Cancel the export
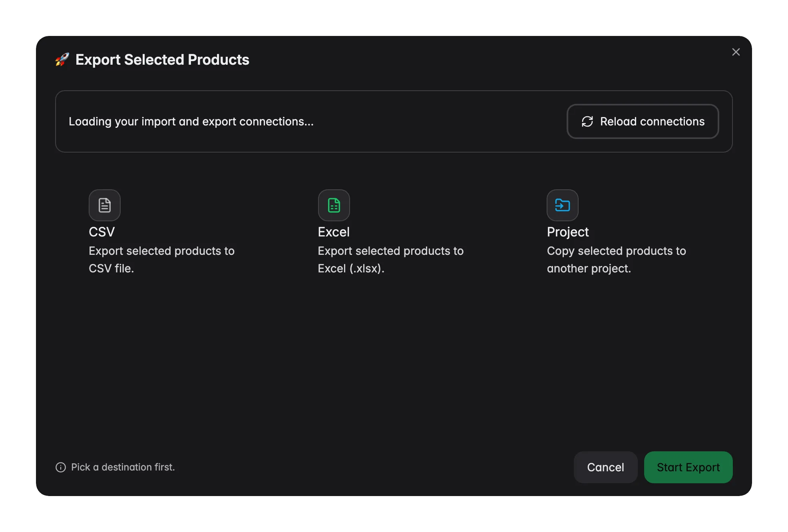This screenshot has width=788, height=532. [x=605, y=467]
